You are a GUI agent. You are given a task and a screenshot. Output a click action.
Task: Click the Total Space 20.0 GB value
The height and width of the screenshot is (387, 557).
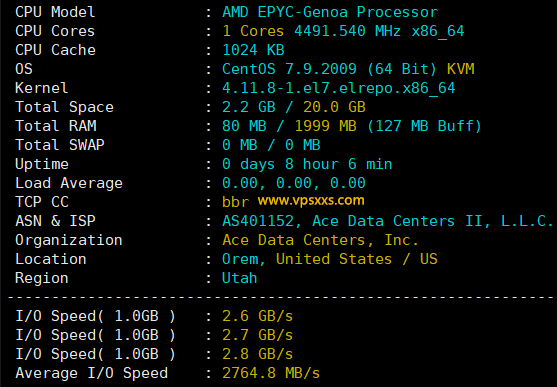(334, 107)
